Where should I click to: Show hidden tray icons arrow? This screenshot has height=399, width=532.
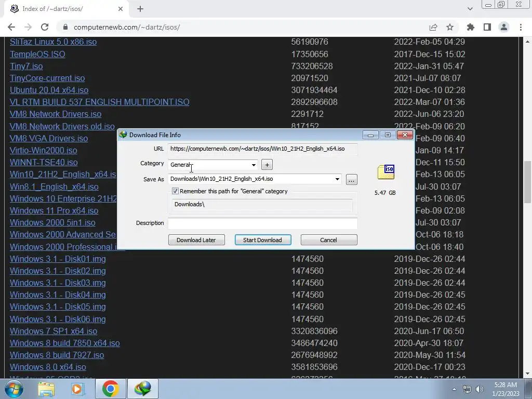454,389
